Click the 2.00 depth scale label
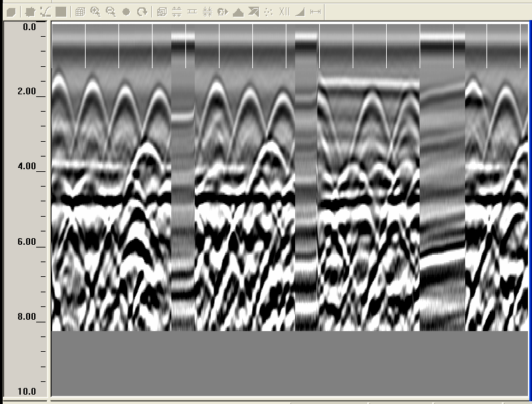The width and height of the screenshot is (532, 404). (x=27, y=91)
